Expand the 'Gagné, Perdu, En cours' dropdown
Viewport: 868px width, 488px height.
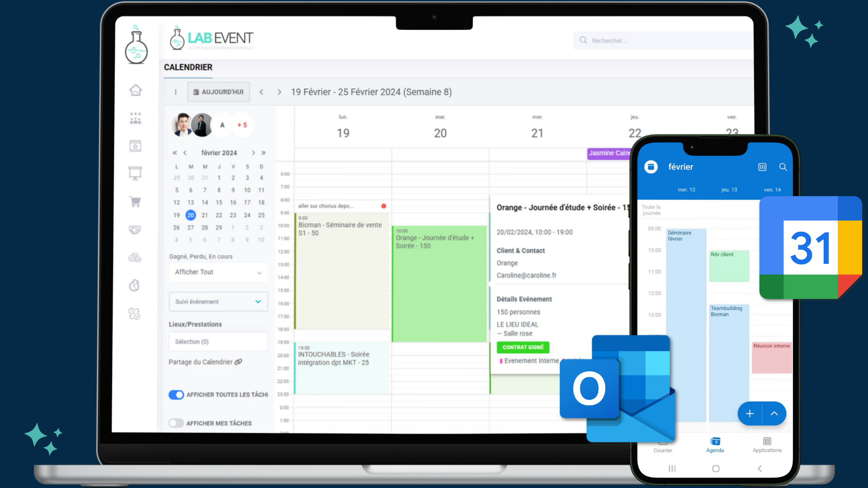pos(217,272)
